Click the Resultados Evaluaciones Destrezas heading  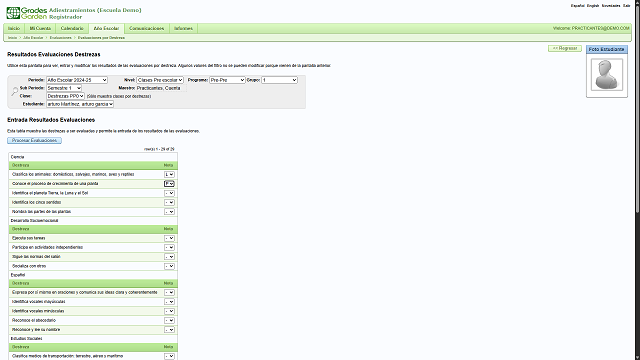(54, 54)
